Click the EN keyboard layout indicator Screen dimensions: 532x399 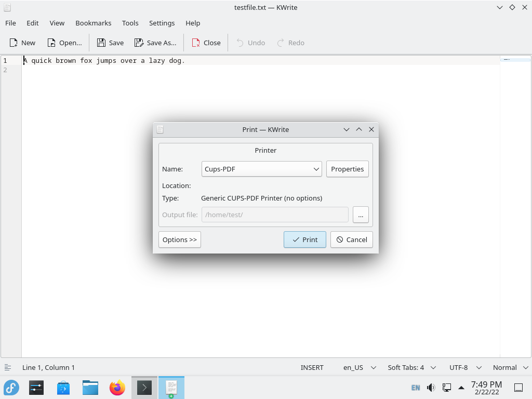click(416, 388)
